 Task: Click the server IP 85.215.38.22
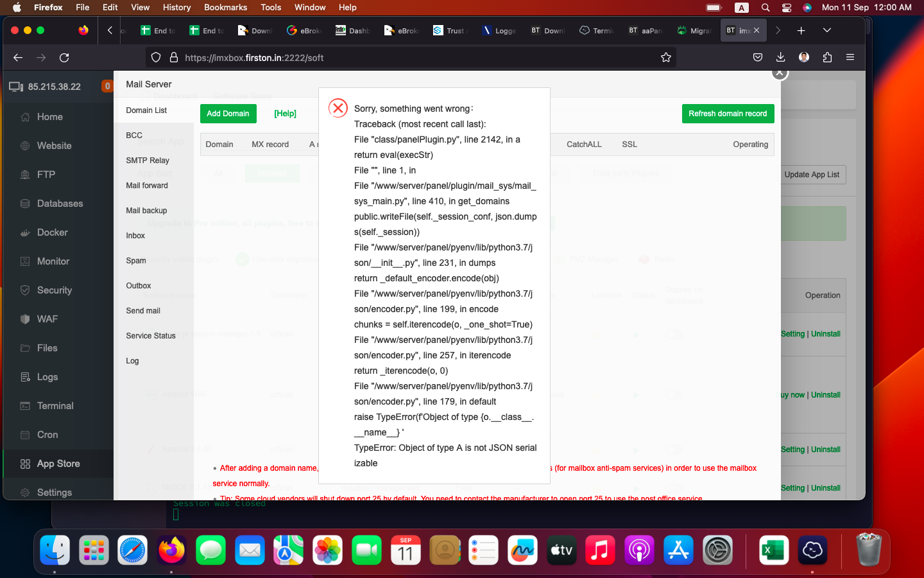[x=55, y=87]
